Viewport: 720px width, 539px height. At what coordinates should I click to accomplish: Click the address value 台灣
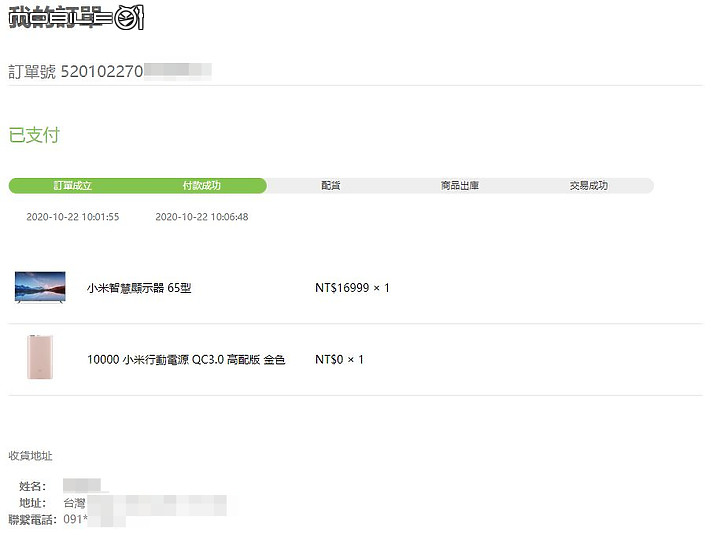(x=74, y=503)
